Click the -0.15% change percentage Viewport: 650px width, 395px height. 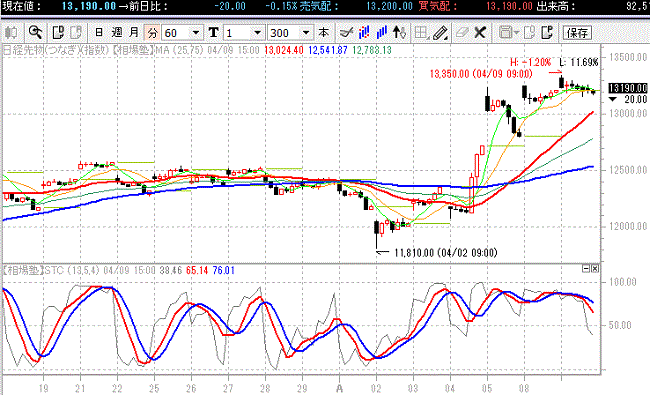pyautogui.click(x=281, y=6)
